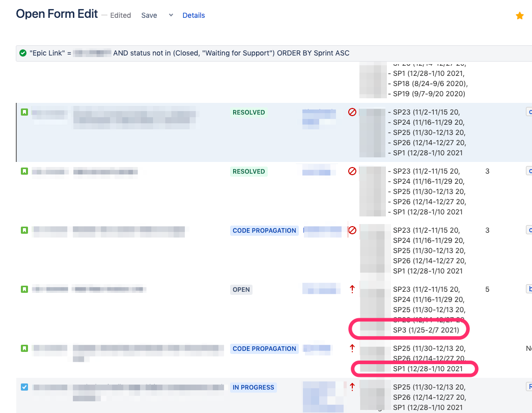The height and width of the screenshot is (413, 532).
Task: Click issue key in OPEN row
Action: point(50,289)
